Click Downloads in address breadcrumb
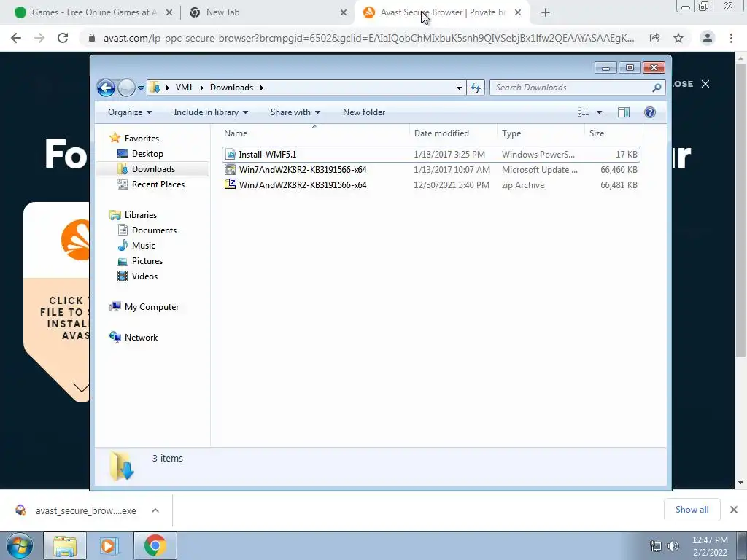747x560 pixels. (x=231, y=87)
